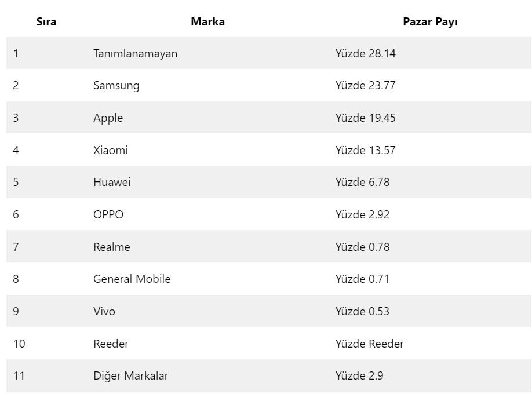Select the Yüzde 0.53 value
The height and width of the screenshot is (394, 532).
tap(362, 311)
